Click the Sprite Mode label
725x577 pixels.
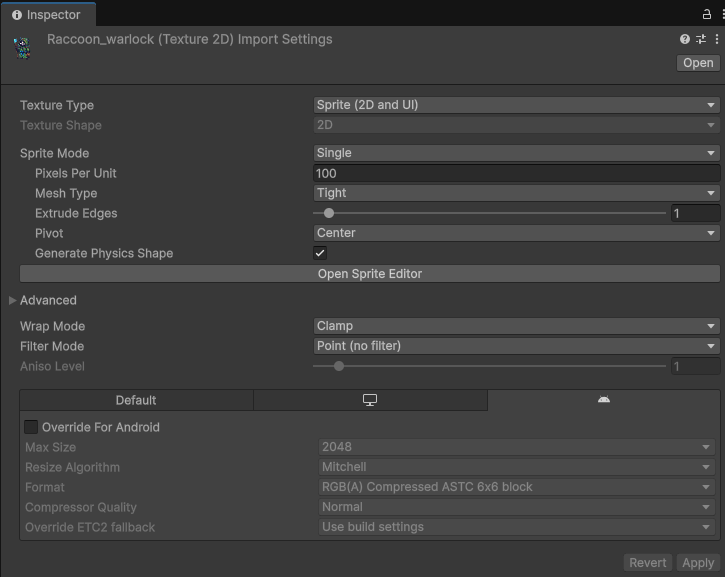(55, 153)
